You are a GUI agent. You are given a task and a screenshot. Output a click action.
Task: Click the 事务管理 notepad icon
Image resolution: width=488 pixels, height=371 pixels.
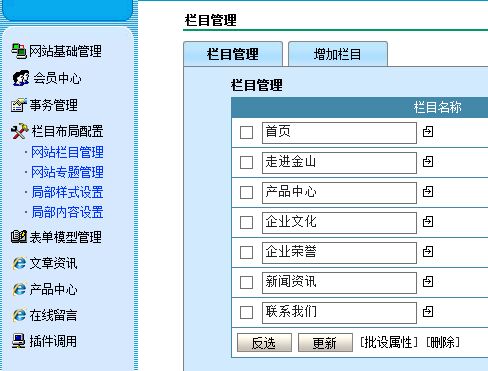point(19,105)
